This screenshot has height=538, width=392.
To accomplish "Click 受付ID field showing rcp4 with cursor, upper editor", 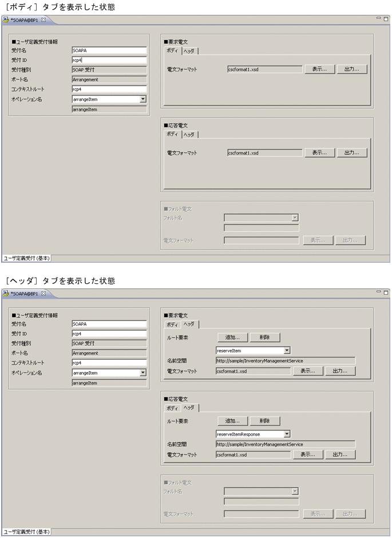I will tap(109, 60).
